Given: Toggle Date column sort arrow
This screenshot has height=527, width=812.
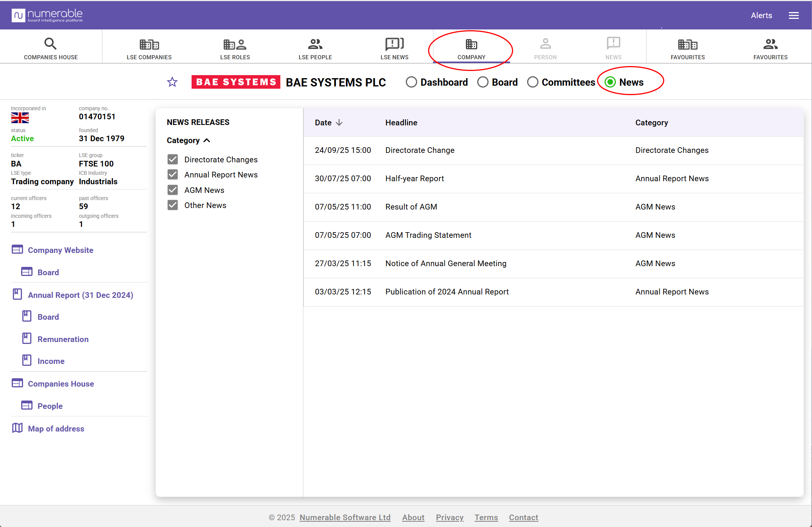Looking at the screenshot, I should click(339, 122).
